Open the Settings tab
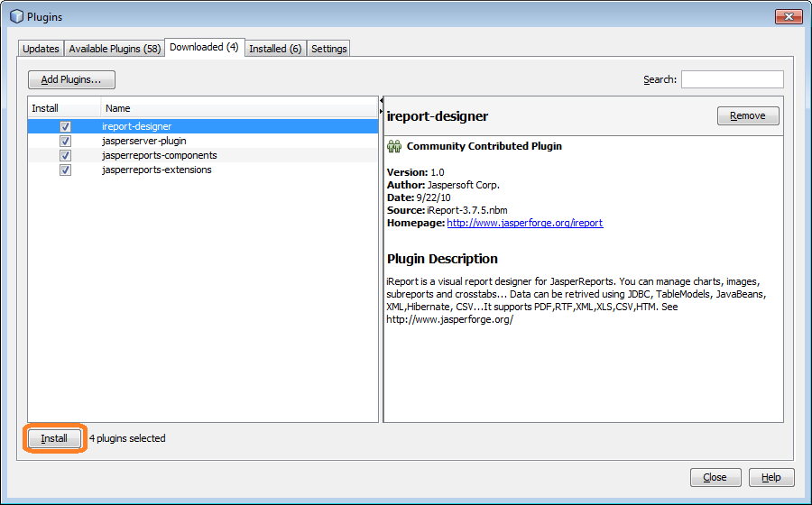 [328, 49]
